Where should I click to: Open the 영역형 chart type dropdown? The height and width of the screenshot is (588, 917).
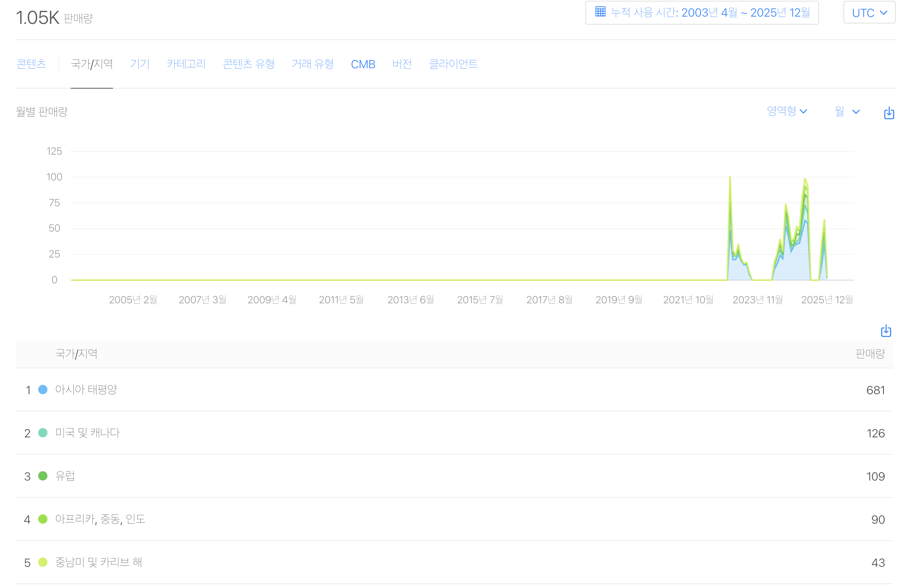pos(787,111)
